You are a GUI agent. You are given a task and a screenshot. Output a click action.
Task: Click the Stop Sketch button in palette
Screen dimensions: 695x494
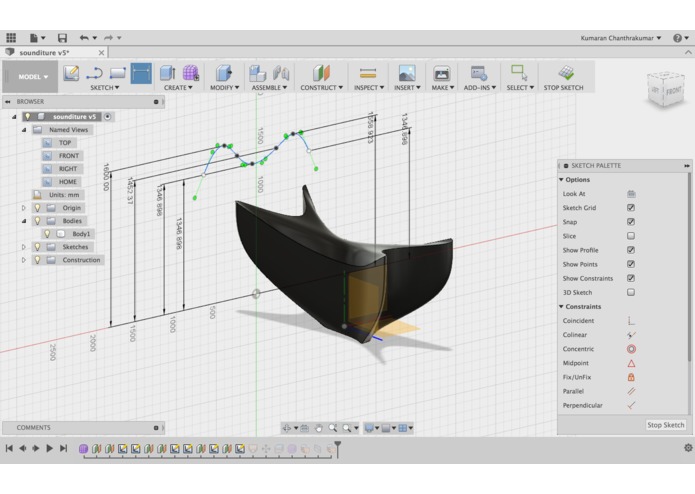[666, 425]
